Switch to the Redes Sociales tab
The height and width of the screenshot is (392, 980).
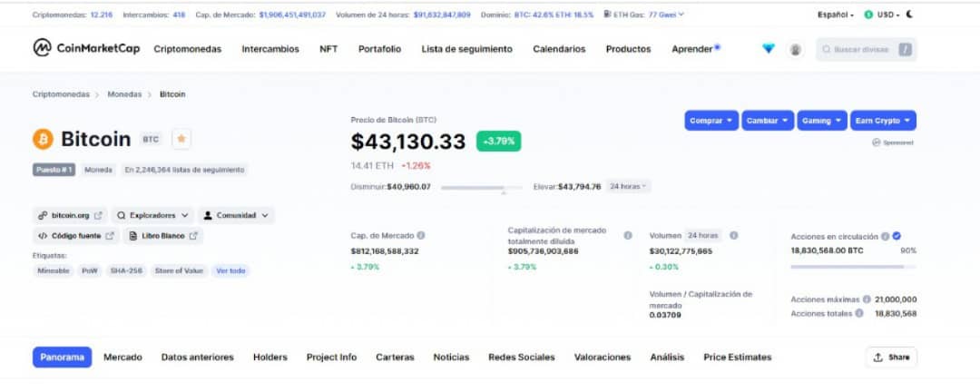click(x=521, y=357)
